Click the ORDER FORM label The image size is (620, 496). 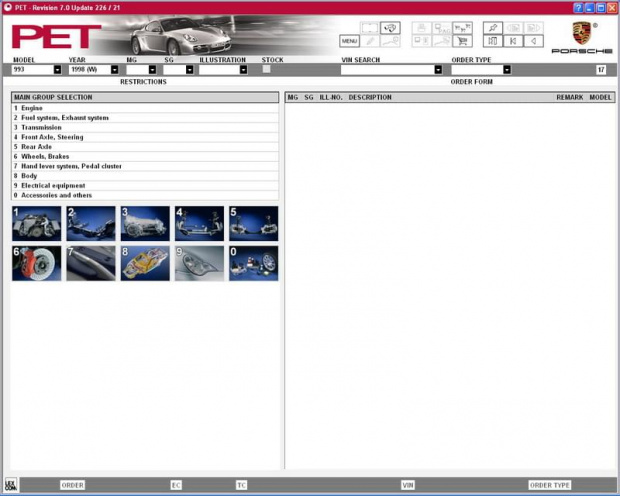point(471,82)
